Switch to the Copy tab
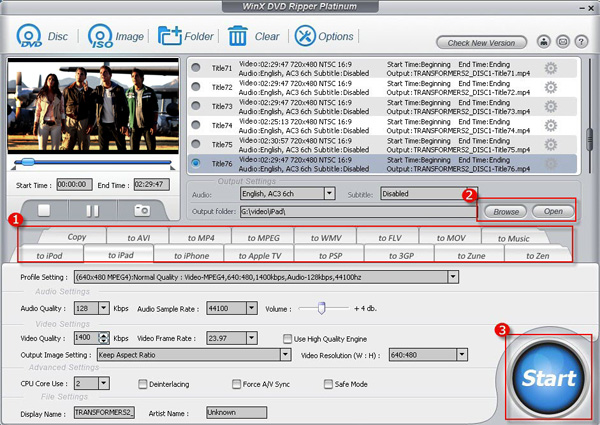The width and height of the screenshot is (600, 425). [76, 237]
